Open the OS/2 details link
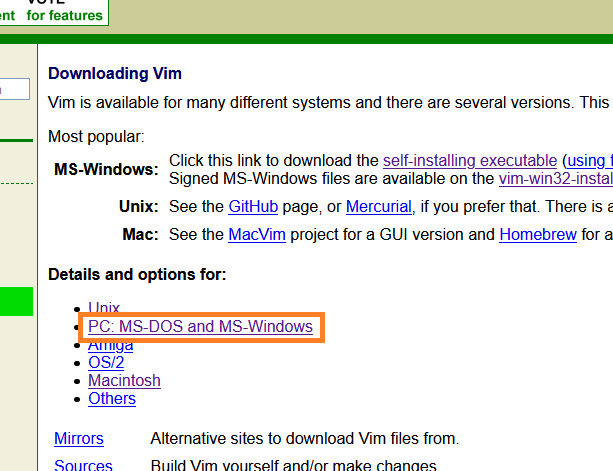This screenshot has width=613, height=471. (x=106, y=362)
